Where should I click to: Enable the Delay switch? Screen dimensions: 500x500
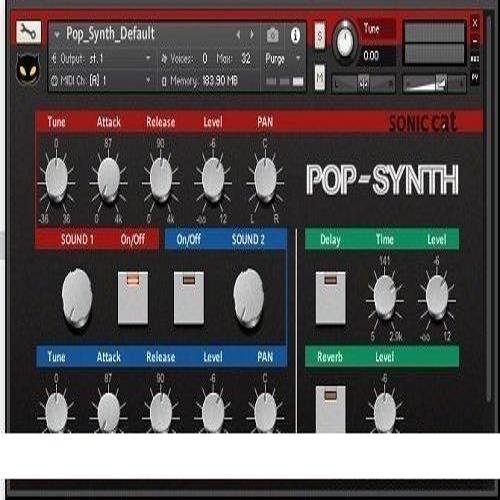(x=331, y=297)
